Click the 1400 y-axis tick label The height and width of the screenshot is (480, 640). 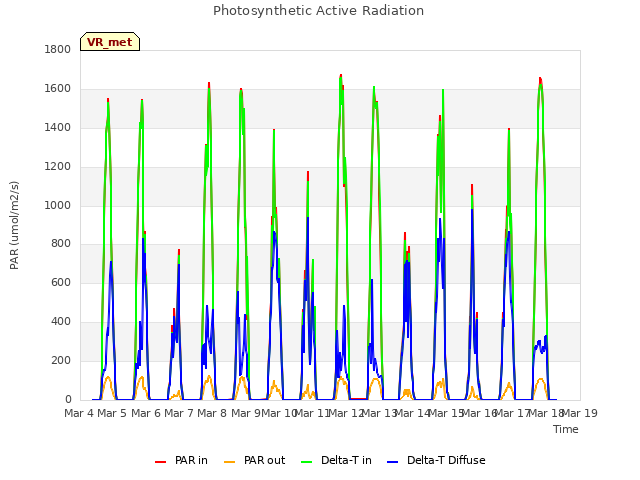point(58,127)
